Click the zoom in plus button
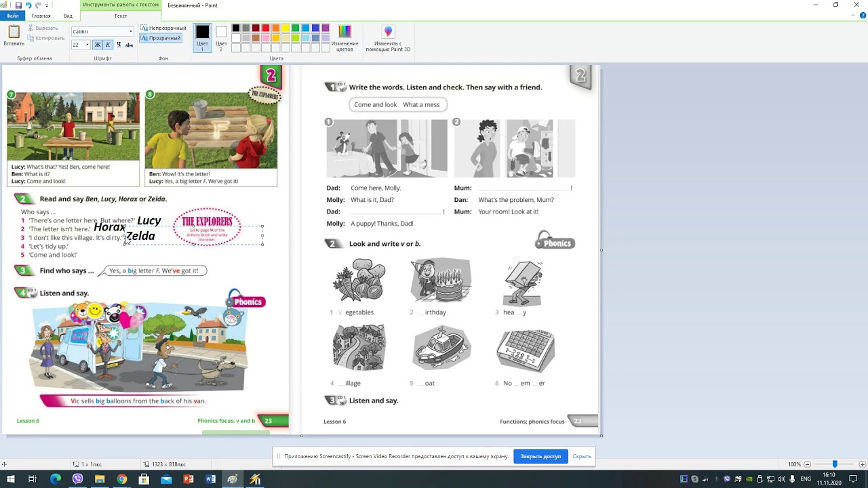 click(x=863, y=464)
